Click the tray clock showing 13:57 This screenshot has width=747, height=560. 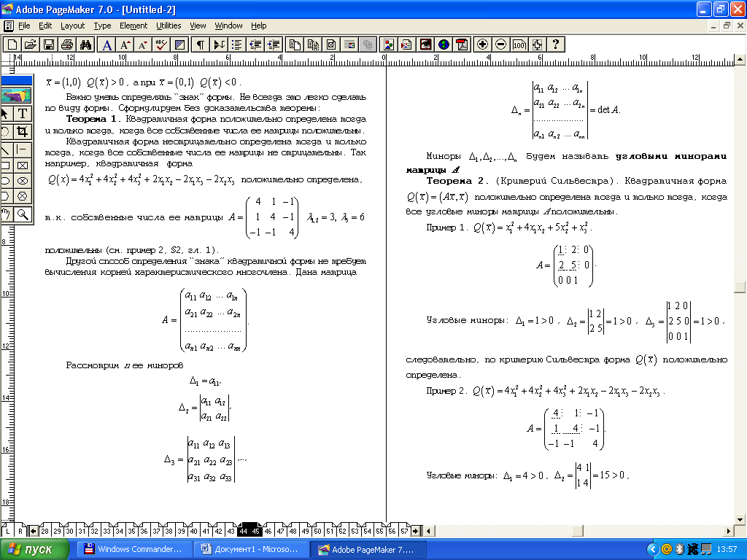tap(726, 550)
